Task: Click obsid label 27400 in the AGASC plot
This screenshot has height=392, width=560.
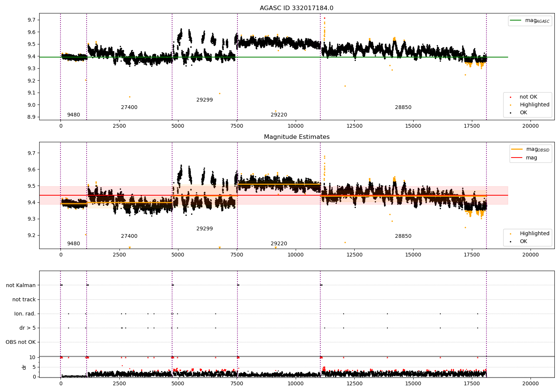Action: click(x=129, y=108)
